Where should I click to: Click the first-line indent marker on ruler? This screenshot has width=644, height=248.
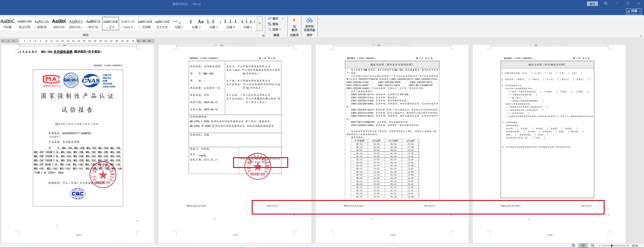(x=19, y=39)
